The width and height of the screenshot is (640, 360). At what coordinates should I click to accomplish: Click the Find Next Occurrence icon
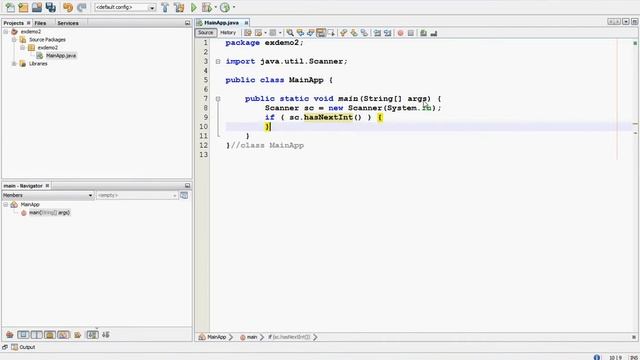click(x=311, y=33)
